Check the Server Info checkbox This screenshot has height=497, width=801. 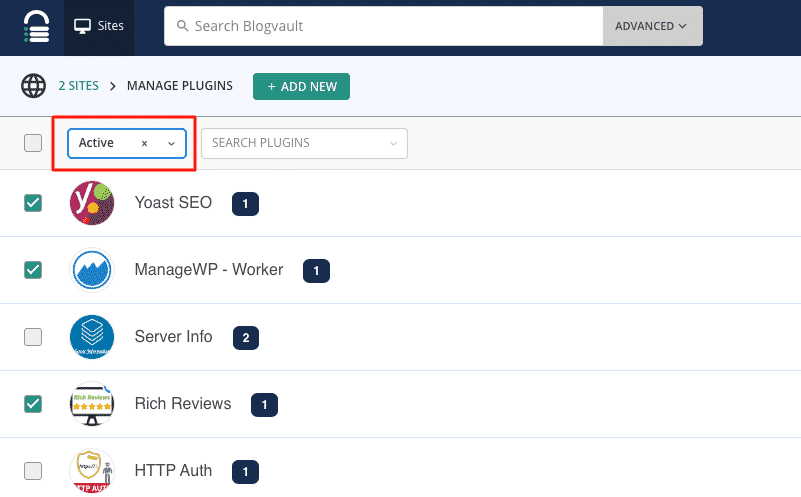(33, 337)
